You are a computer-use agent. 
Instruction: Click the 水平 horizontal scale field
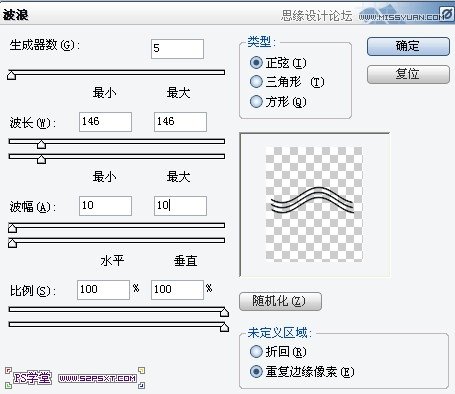pos(103,290)
